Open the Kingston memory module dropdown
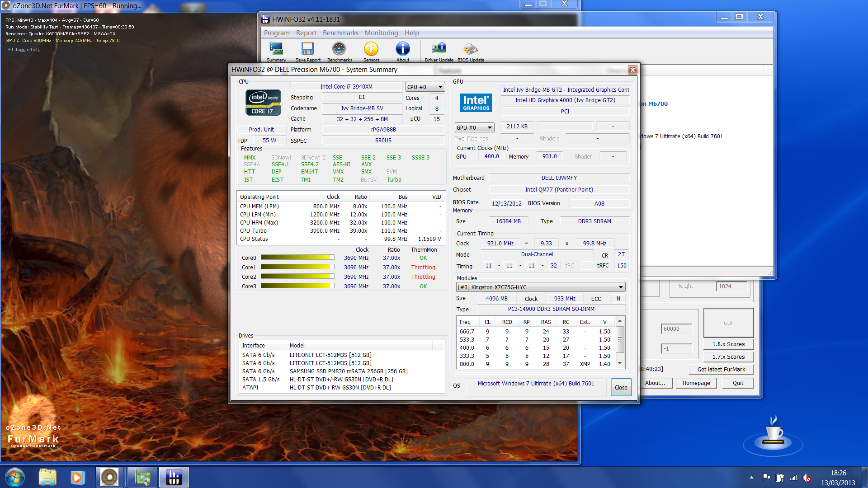This screenshot has height=488, width=868. pos(540,287)
